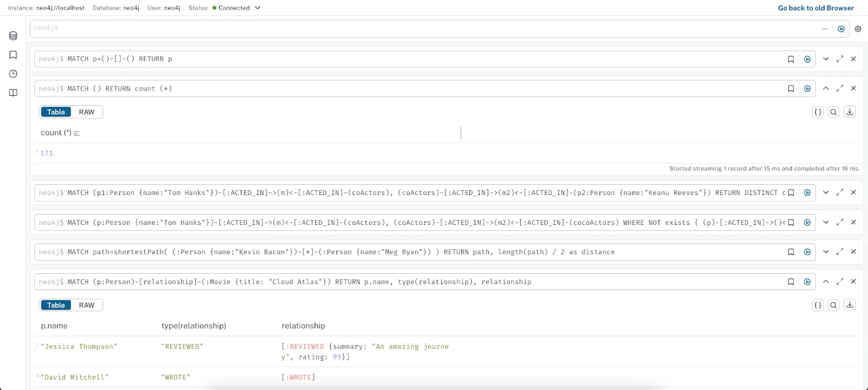The image size is (868, 390).
Task: Close the cocoActors query frame
Action: (853, 222)
